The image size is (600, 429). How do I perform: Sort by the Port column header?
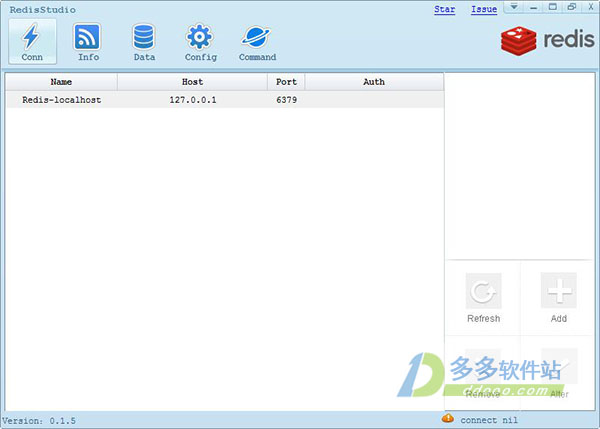point(286,82)
